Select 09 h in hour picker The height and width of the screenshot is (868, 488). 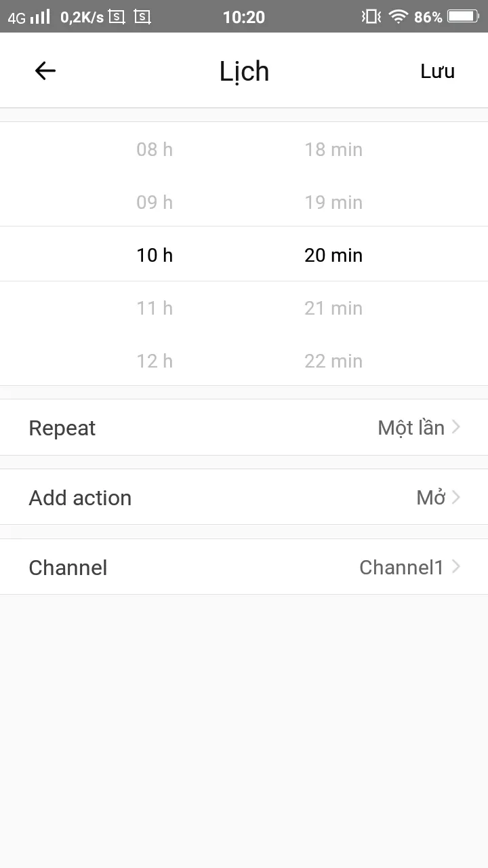[155, 202]
